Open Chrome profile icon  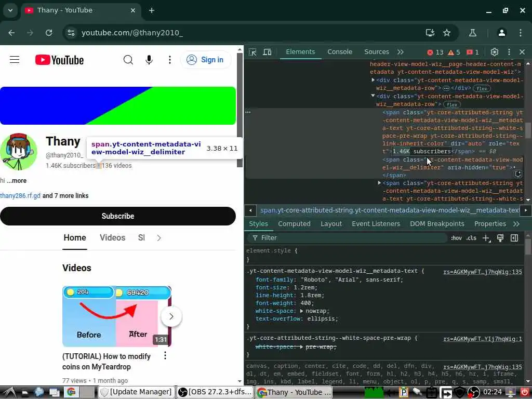[501, 33]
